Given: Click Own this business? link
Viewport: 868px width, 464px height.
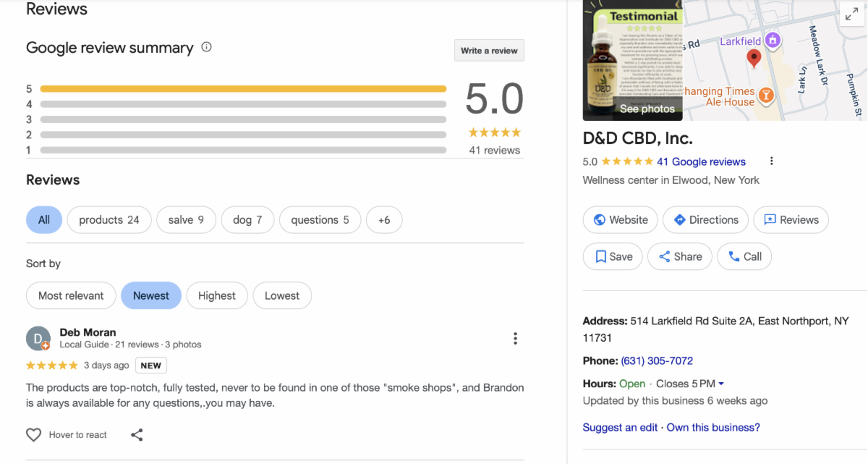Looking at the screenshot, I should click(x=713, y=428).
